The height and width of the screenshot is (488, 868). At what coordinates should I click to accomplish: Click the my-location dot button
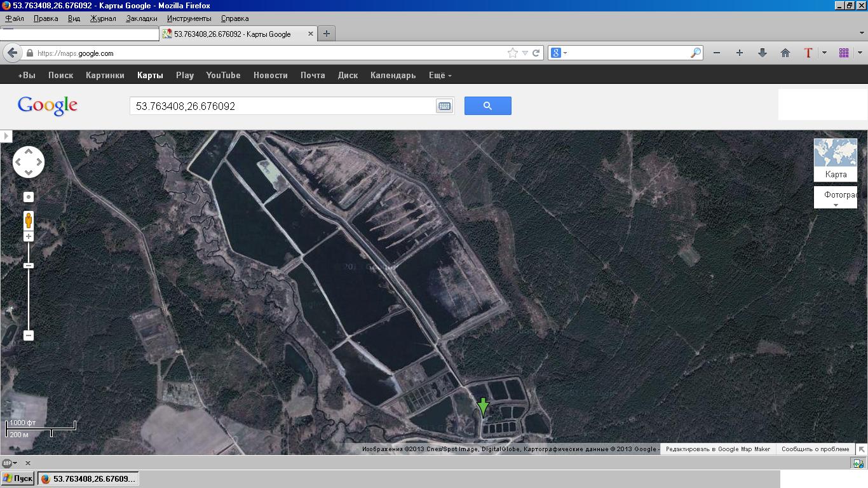[x=29, y=197]
